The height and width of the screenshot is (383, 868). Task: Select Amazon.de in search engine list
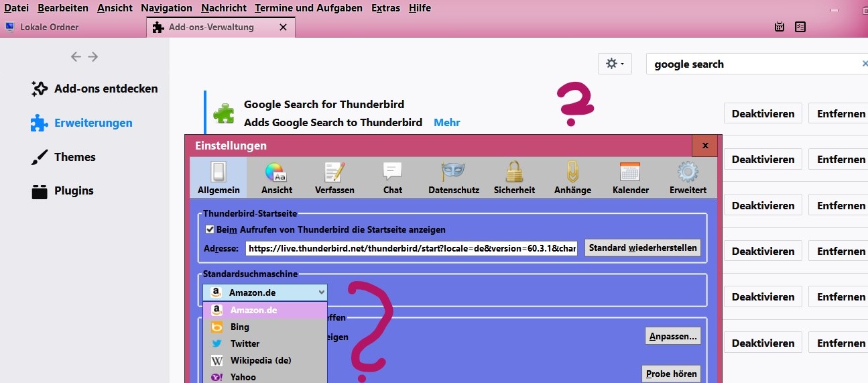pos(265,310)
